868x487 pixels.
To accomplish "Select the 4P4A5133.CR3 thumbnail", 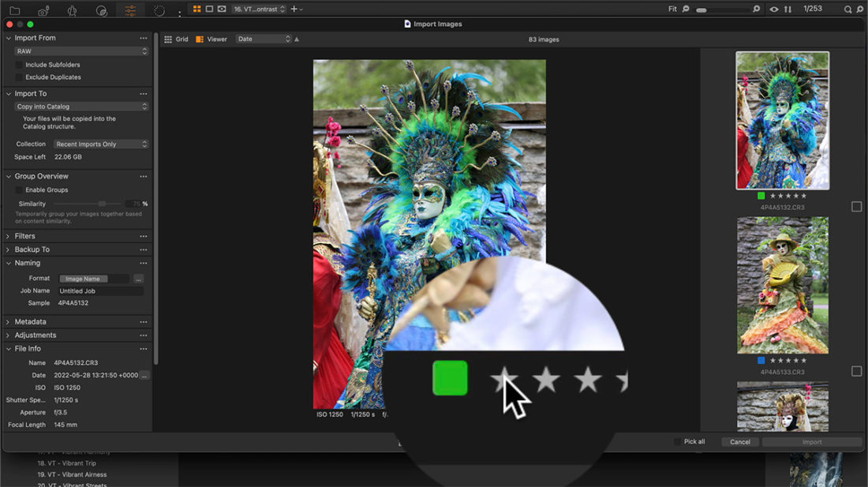I will (783, 285).
